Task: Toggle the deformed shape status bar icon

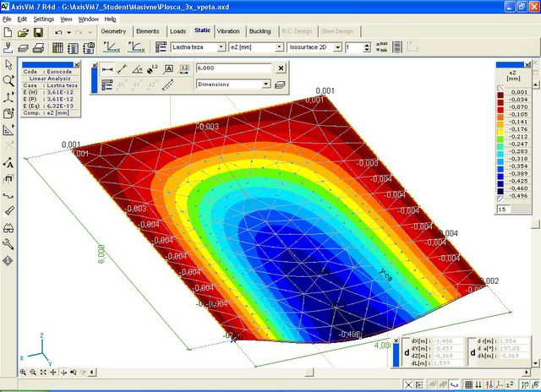Action: point(455,384)
